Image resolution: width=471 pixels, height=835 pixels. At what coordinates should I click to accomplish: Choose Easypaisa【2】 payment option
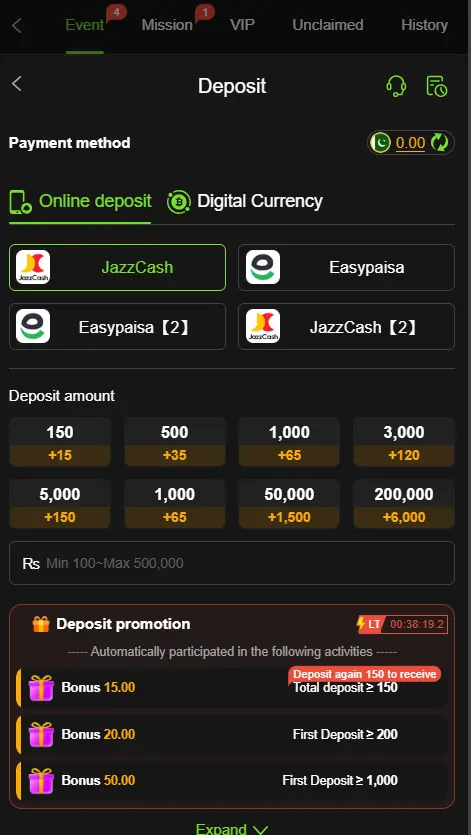(117, 326)
